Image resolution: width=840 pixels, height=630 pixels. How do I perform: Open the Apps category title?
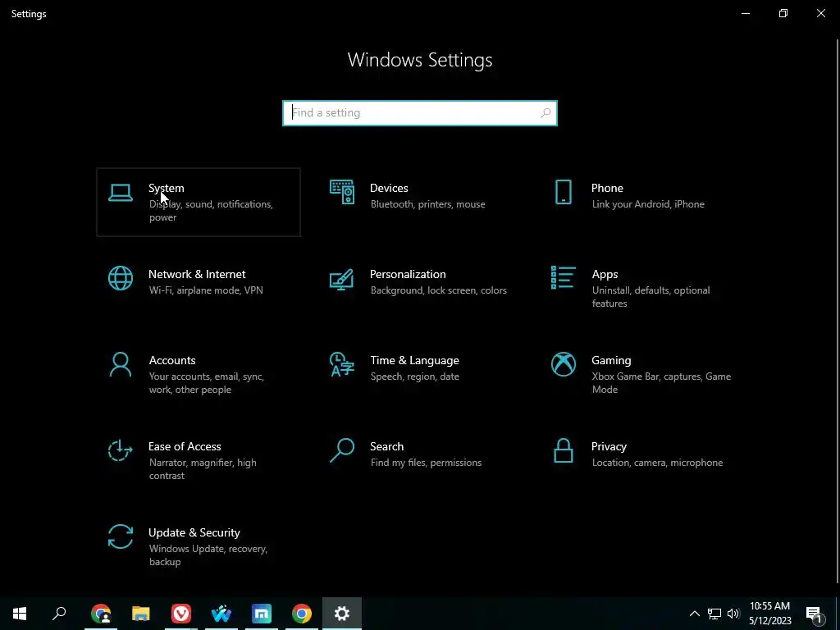coord(605,274)
